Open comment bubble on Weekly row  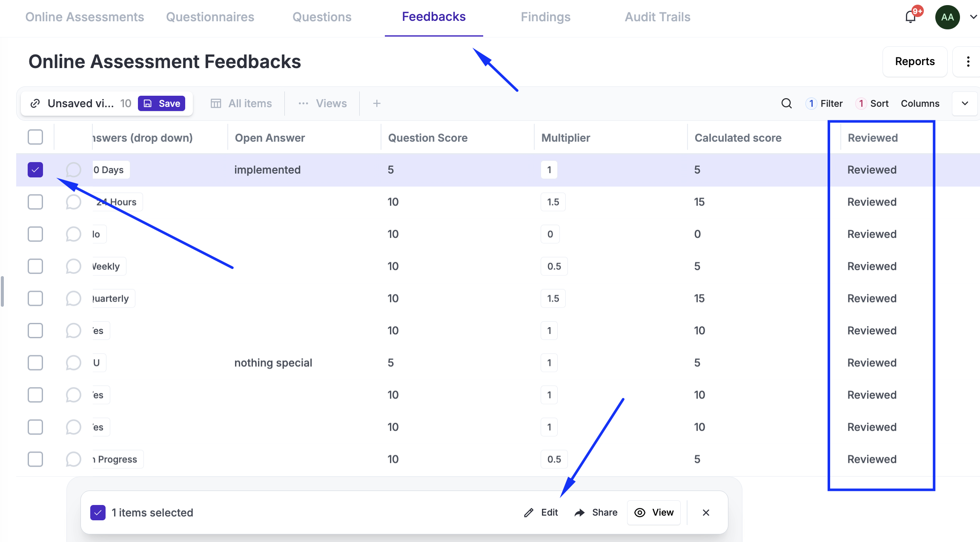[x=73, y=266]
